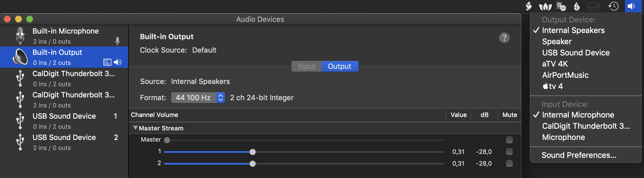Screen dimensions: 644x178
Task: Click the help question mark button
Action: coord(504,38)
